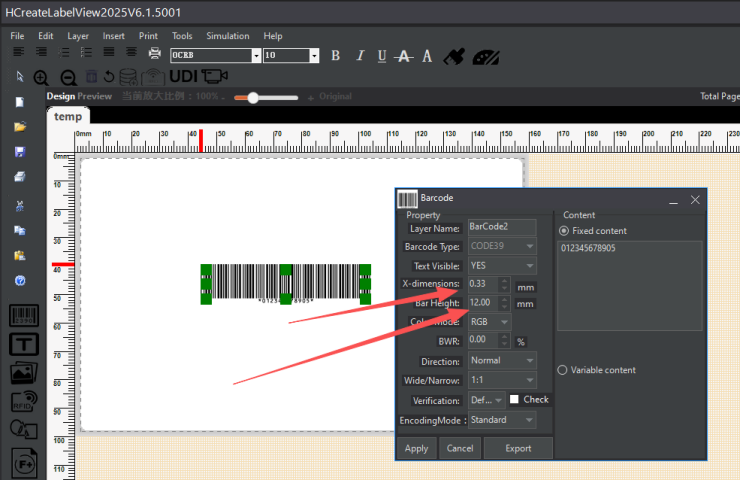
Task: Click the align left text icon
Action: click(18, 52)
